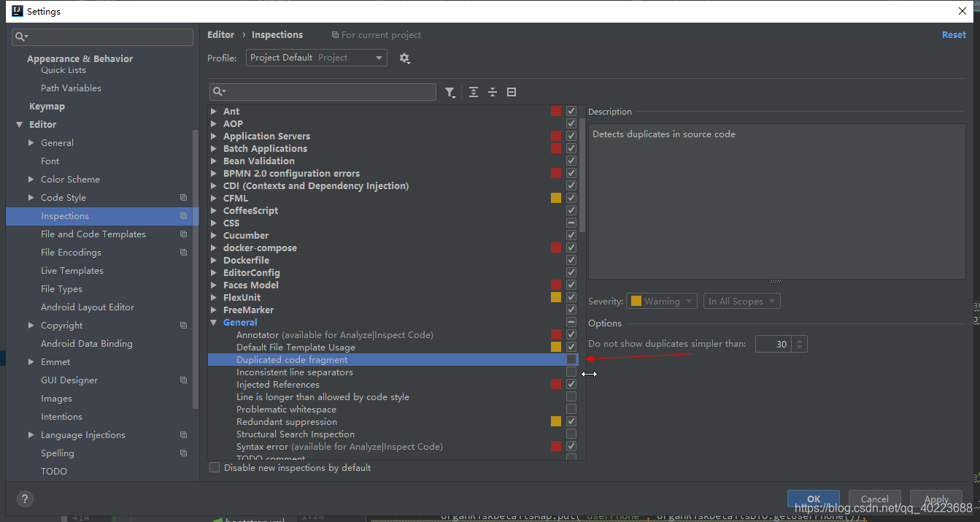Toggle the Ant inspections checkbox
980x522 pixels.
(571, 111)
